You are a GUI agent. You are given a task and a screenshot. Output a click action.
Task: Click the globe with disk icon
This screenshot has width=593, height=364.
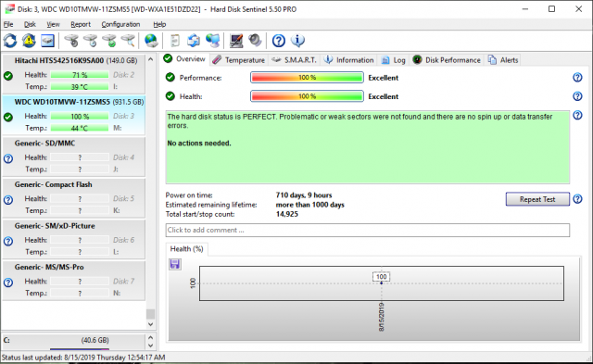click(151, 41)
